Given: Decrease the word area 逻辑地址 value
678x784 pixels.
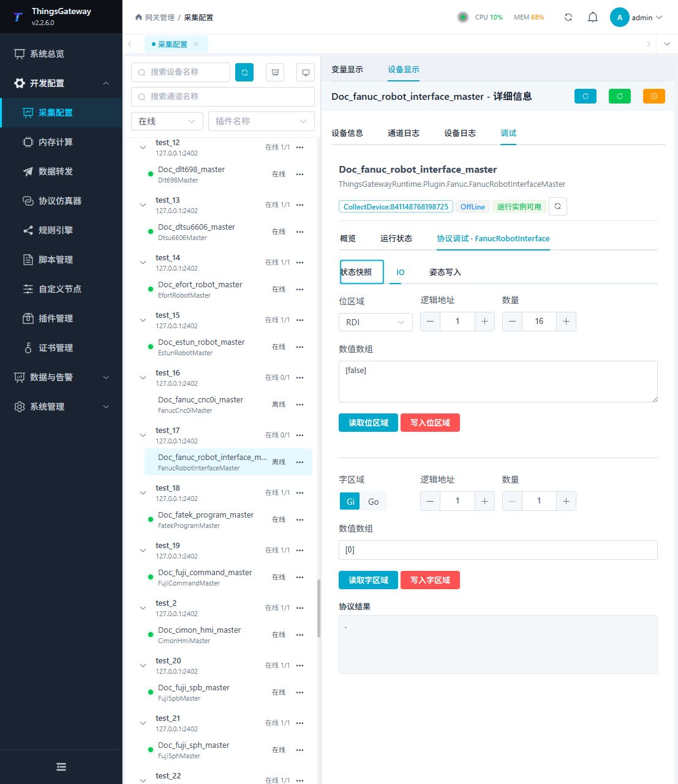Looking at the screenshot, I should click(431, 501).
